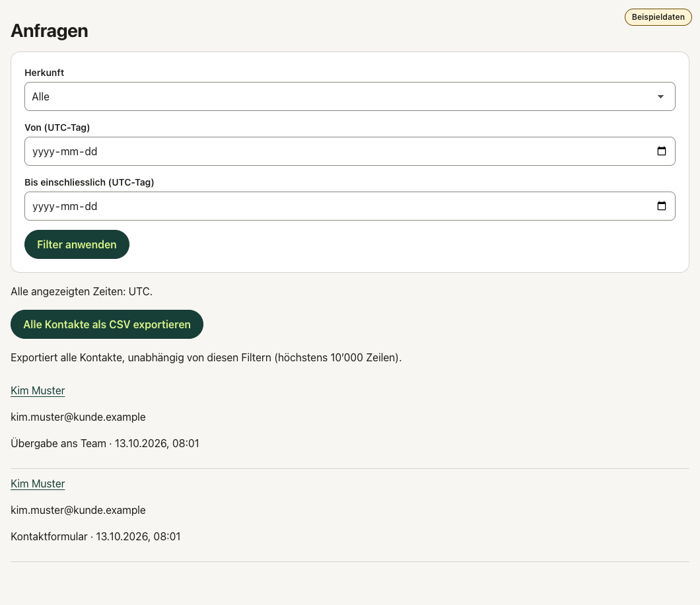Click the 'Bis einschliesslich (UTC-Tag)' label
This screenshot has width=700, height=605.
point(89,182)
